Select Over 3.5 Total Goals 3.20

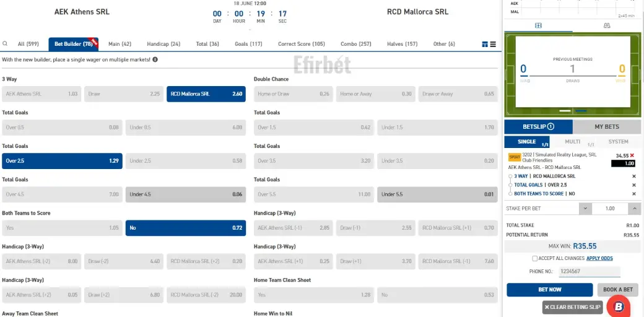click(314, 161)
